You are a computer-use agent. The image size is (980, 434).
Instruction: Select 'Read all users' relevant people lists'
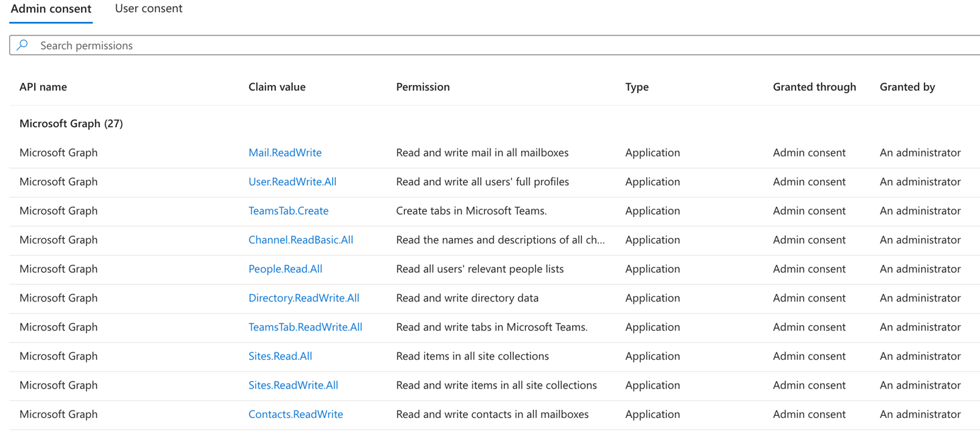(x=480, y=269)
